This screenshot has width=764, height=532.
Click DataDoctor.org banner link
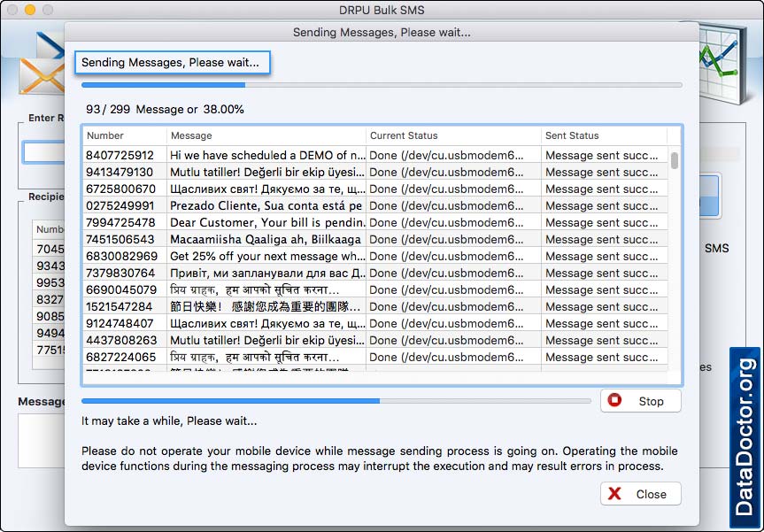(x=745, y=437)
